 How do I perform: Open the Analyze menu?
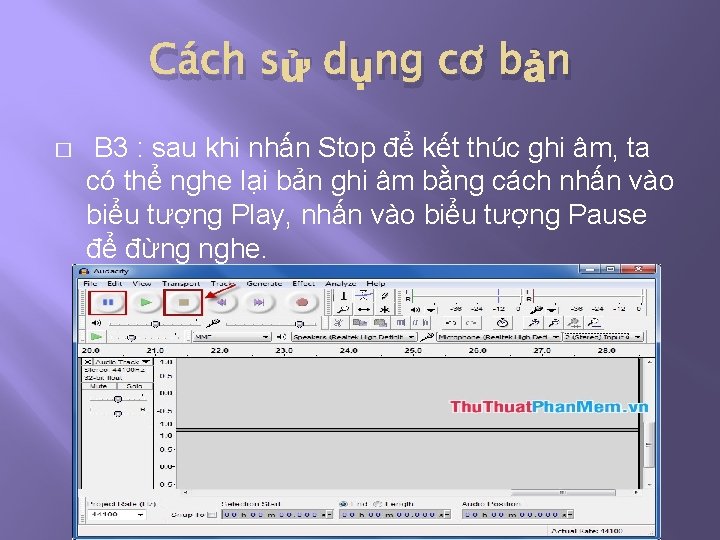pyautogui.click(x=340, y=283)
